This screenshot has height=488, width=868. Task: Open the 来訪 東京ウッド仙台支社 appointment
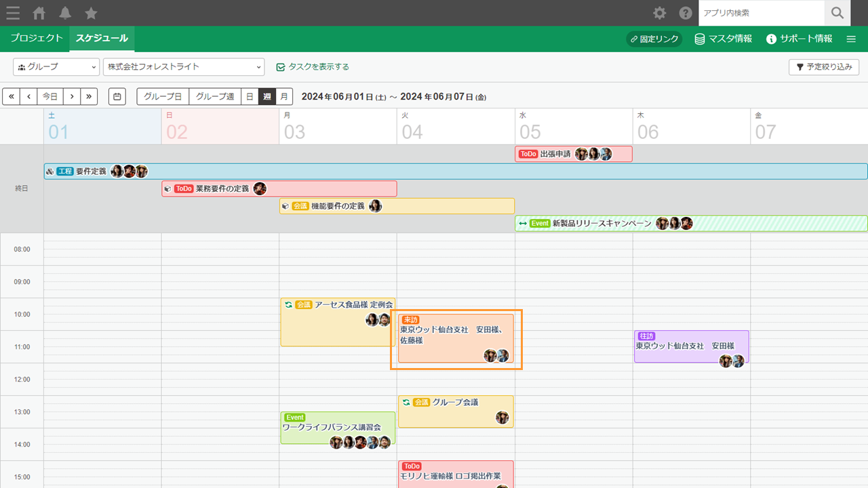pos(456,338)
